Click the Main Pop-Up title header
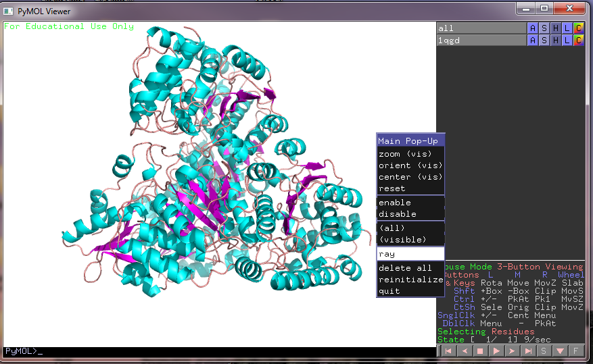 tap(410, 141)
